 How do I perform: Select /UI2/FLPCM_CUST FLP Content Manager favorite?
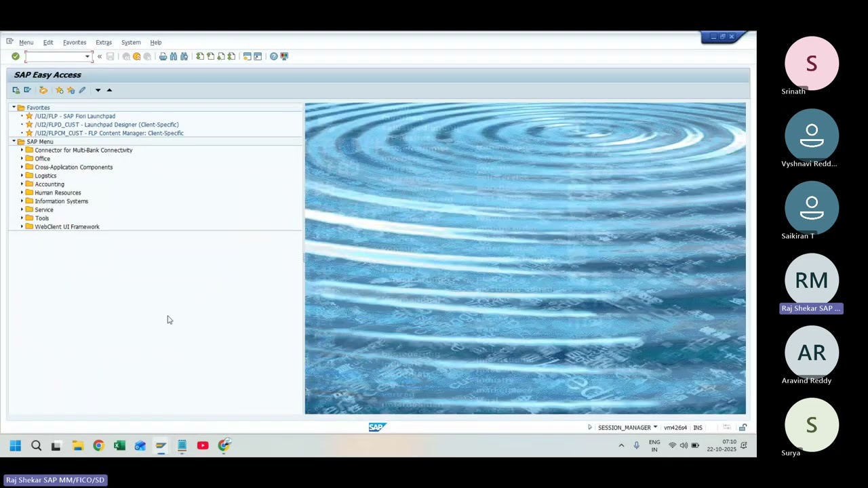point(109,133)
